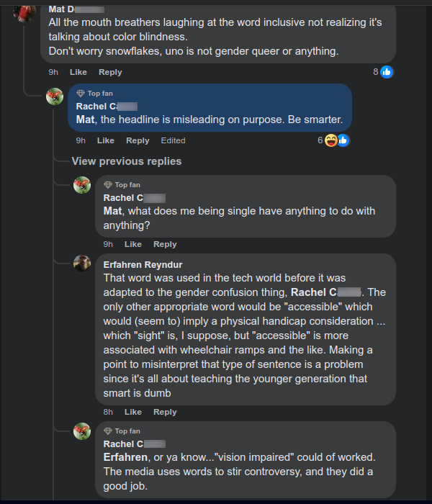The width and height of the screenshot is (432, 504).
Task: Open the Erfahren Reyndur name link
Action: click(x=143, y=265)
